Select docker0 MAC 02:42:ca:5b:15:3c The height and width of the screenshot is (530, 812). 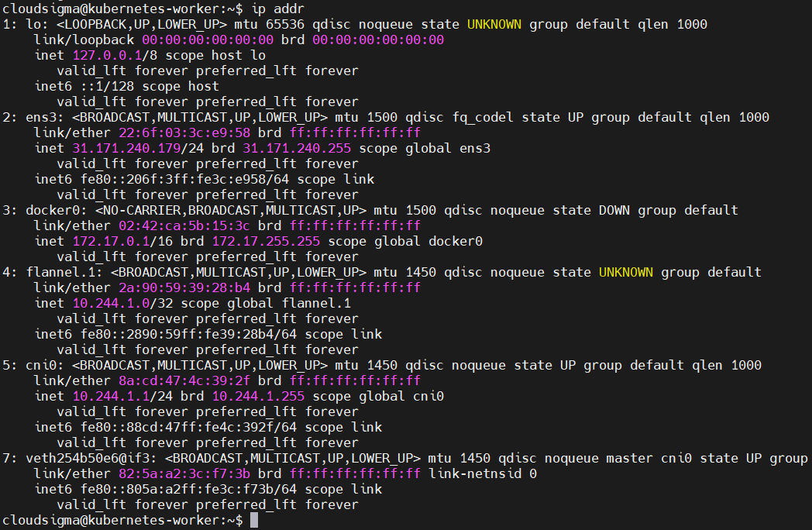tap(184, 226)
